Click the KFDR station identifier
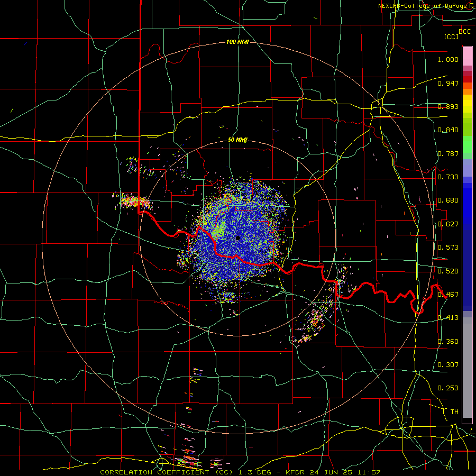 click(x=296, y=472)
